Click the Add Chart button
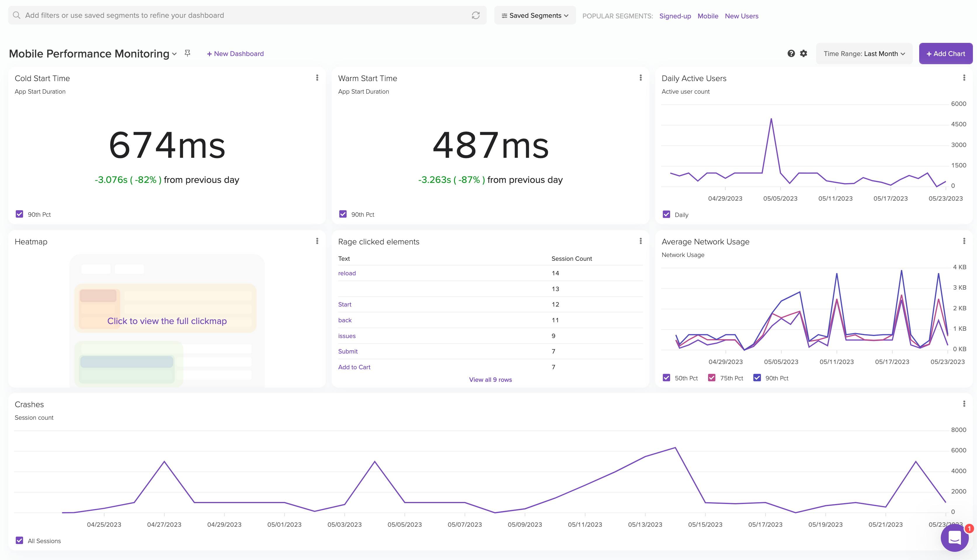Image resolution: width=977 pixels, height=560 pixels. (x=945, y=53)
